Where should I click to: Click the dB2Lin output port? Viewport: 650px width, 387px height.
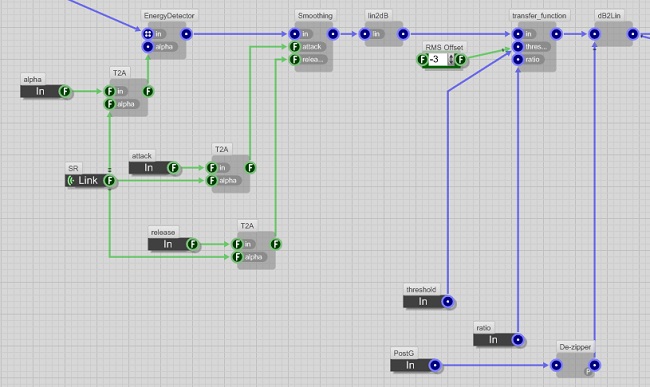click(x=633, y=34)
